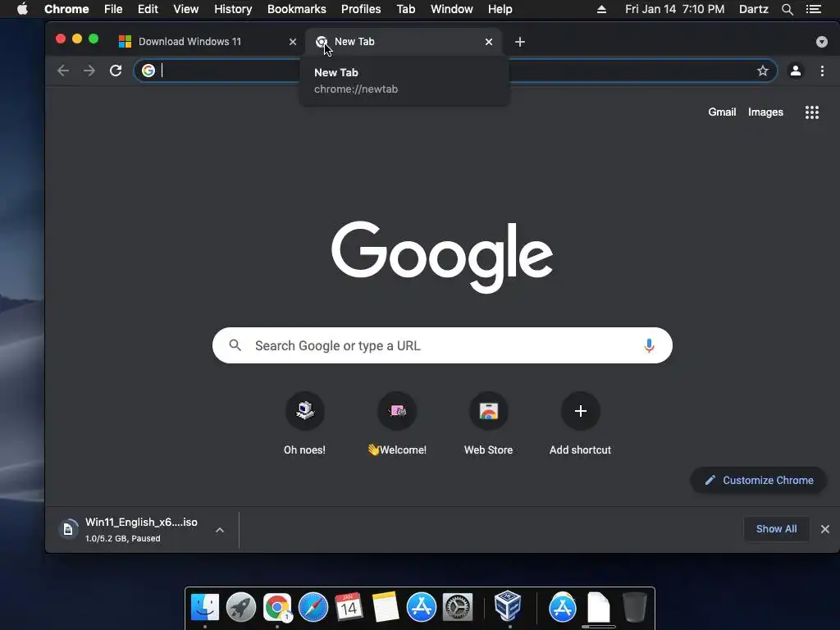The image size is (840, 630).
Task: Open Gmail link
Action: click(x=722, y=112)
